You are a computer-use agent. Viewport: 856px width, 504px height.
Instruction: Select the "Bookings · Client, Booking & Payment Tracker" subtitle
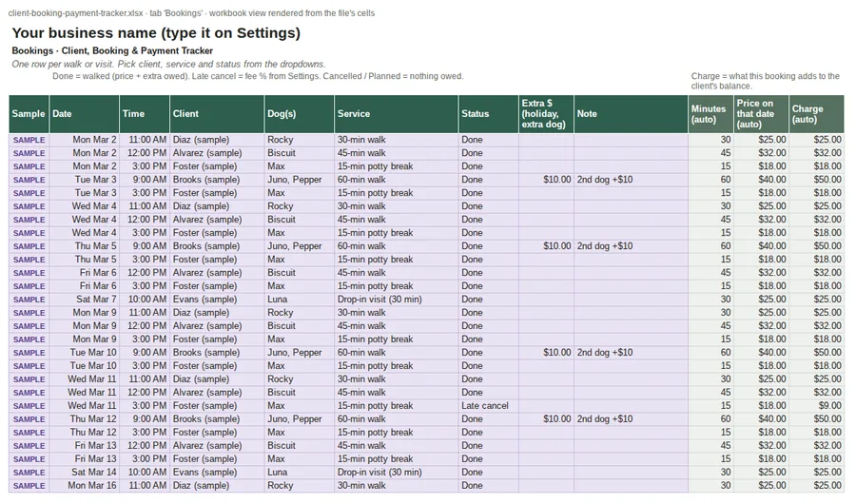[112, 50]
